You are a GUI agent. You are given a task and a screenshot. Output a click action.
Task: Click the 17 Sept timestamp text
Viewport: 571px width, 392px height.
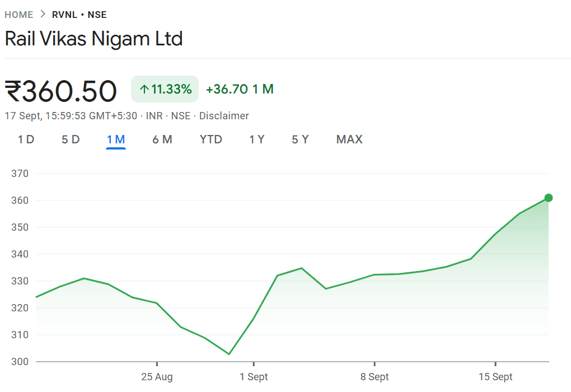pyautogui.click(x=71, y=116)
